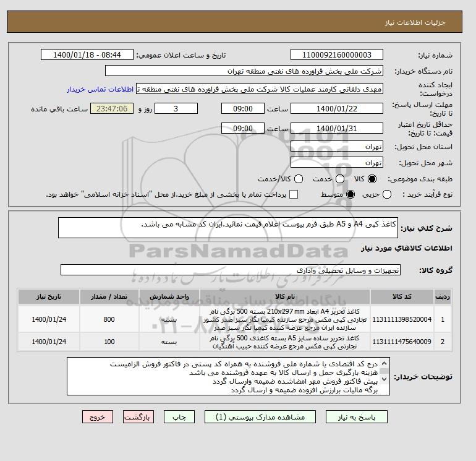Image resolution: width=476 pixels, height=461 pixels.
Task: Click the پاسخ به نیاز button
Action: (357, 417)
